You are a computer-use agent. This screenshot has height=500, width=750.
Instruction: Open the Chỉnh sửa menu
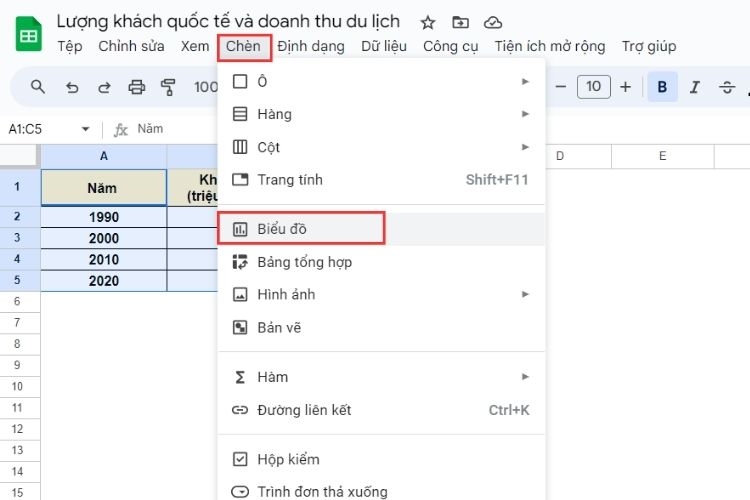coord(131,46)
